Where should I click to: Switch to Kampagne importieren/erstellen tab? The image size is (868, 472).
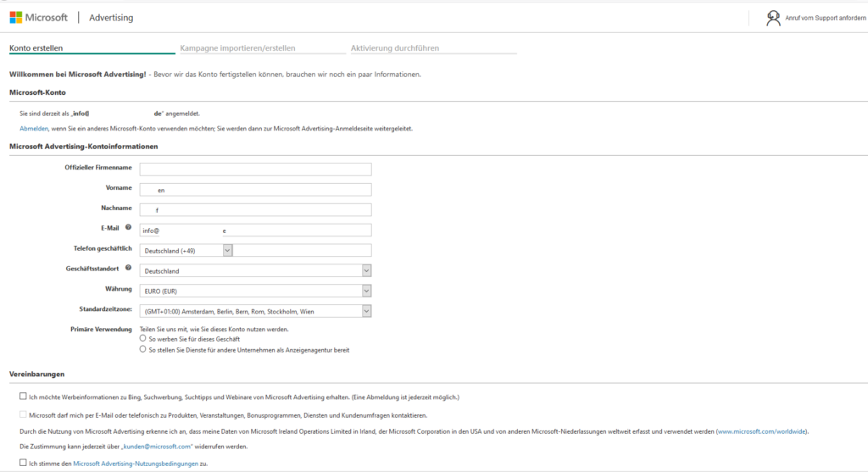pyautogui.click(x=237, y=48)
